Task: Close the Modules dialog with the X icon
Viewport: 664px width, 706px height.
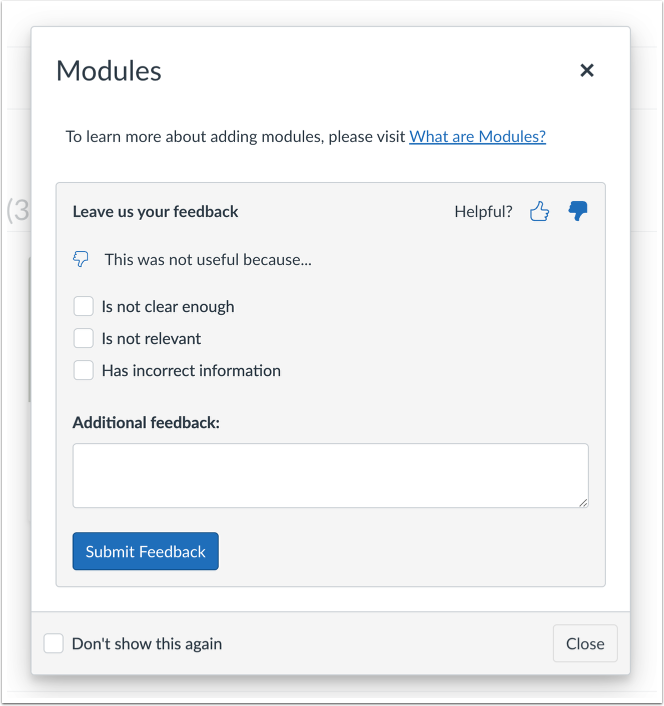Action: [x=587, y=70]
